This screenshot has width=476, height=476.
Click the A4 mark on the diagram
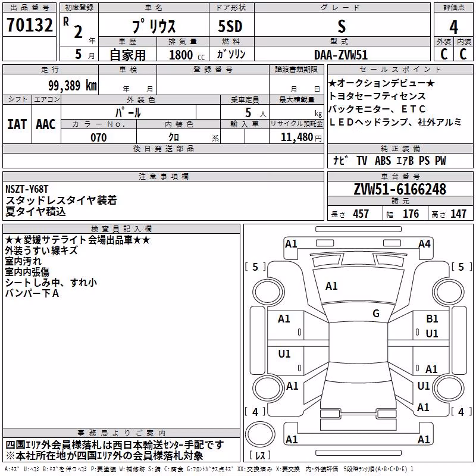click(x=424, y=244)
